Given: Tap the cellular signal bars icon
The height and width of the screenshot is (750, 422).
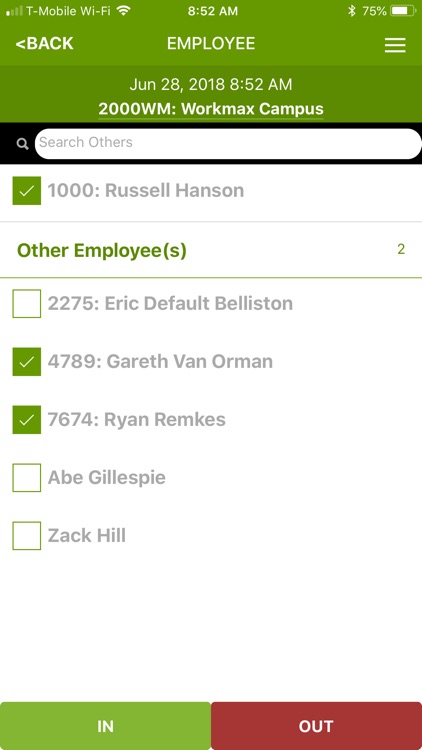Looking at the screenshot, I should (14, 11).
